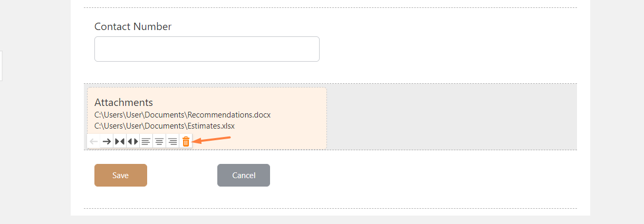Click the Recommendations.docx file path
644x224 pixels.
182,114
